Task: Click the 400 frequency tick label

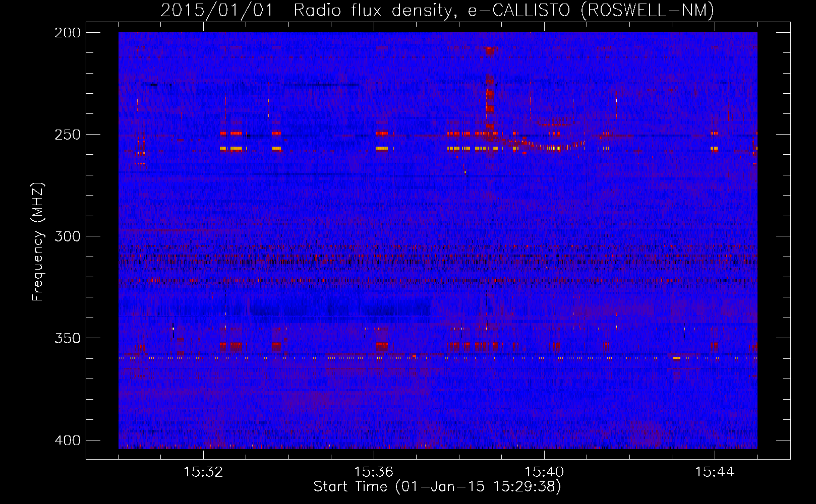Action: pyautogui.click(x=68, y=440)
